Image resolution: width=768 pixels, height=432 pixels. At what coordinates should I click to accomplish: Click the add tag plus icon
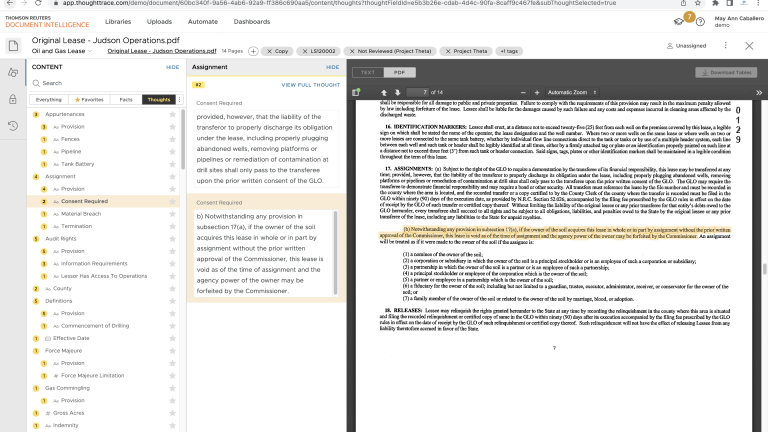pyautogui.click(x=253, y=50)
